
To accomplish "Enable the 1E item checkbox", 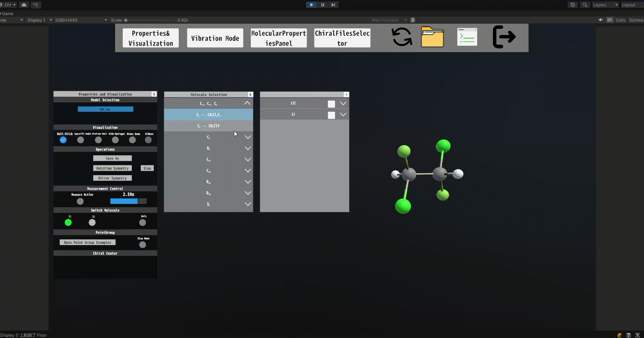I will [x=331, y=104].
